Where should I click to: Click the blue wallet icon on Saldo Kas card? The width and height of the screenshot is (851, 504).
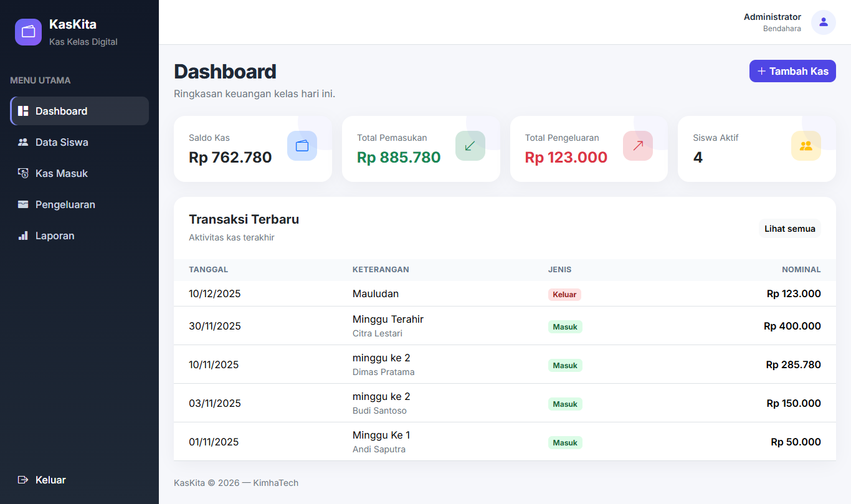click(x=302, y=146)
